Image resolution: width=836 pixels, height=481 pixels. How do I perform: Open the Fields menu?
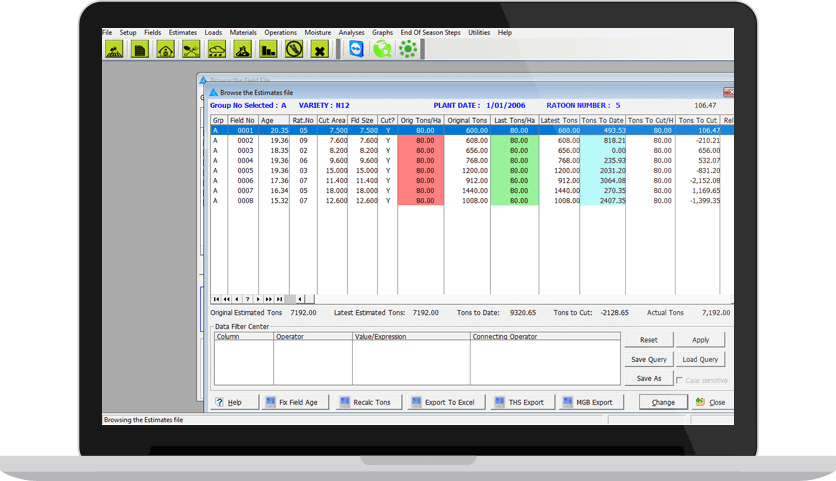[152, 33]
